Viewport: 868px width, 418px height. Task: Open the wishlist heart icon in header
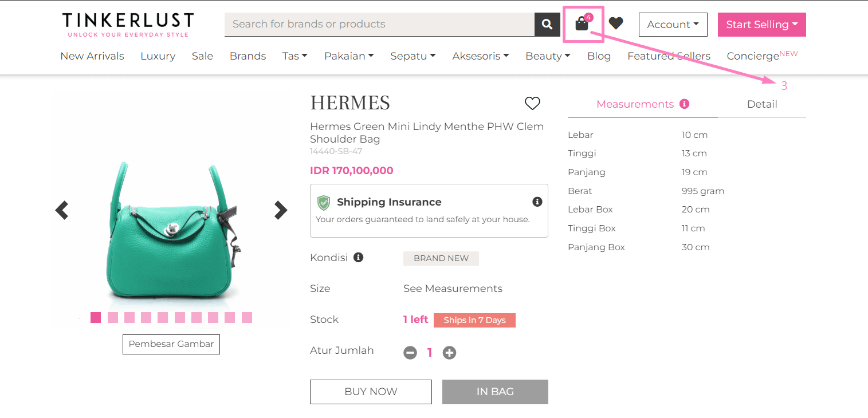pyautogui.click(x=616, y=23)
